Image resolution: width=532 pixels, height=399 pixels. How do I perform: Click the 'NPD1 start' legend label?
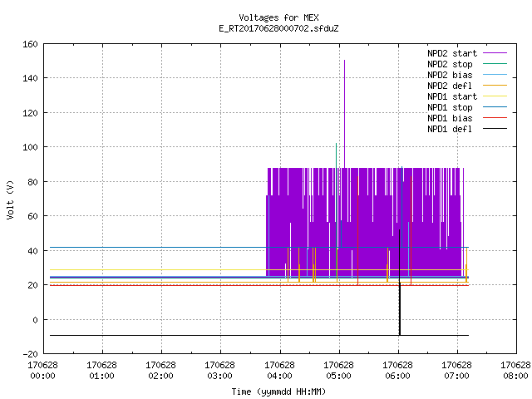452,96
